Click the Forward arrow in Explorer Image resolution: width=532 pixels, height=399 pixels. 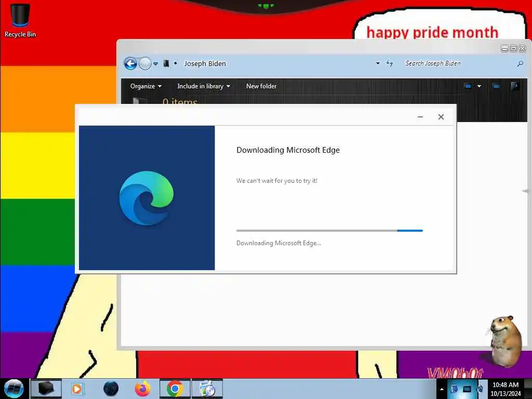pyautogui.click(x=145, y=63)
